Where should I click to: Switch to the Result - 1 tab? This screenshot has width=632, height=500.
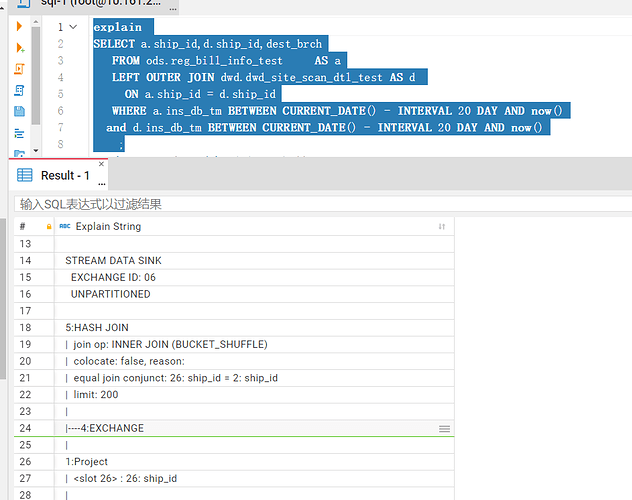pos(65,175)
